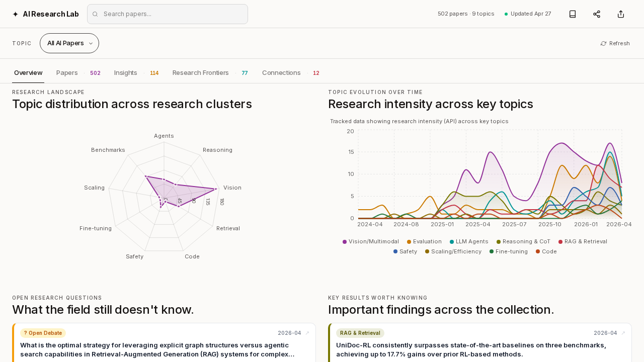This screenshot has height=362, width=644.
Task: Click the green updated-status dot
Action: coord(505,14)
